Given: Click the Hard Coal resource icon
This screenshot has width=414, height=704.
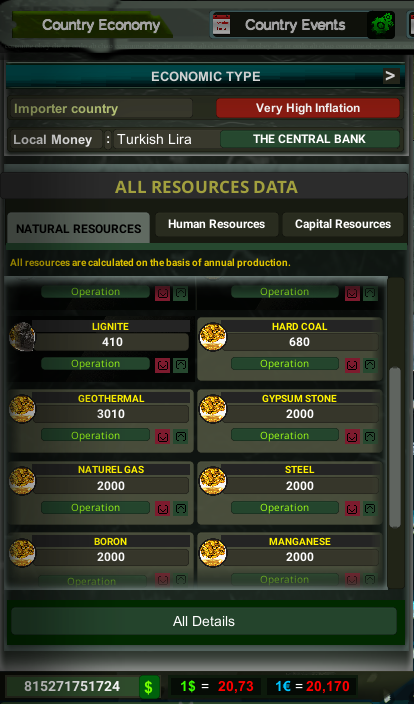Looking at the screenshot, I should 213,337.
